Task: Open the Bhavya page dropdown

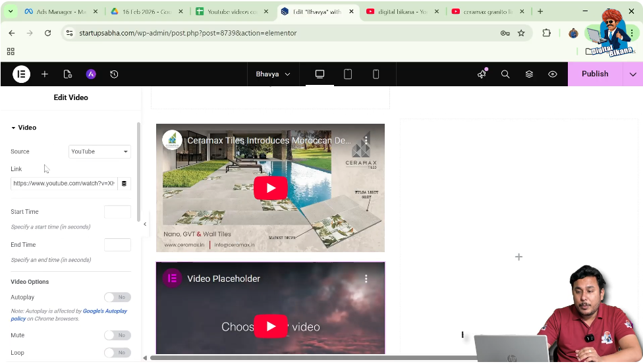Action: 273,74
